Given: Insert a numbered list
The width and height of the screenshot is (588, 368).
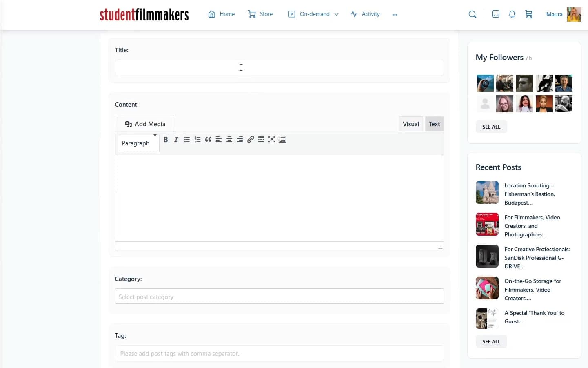Looking at the screenshot, I should pos(197,139).
